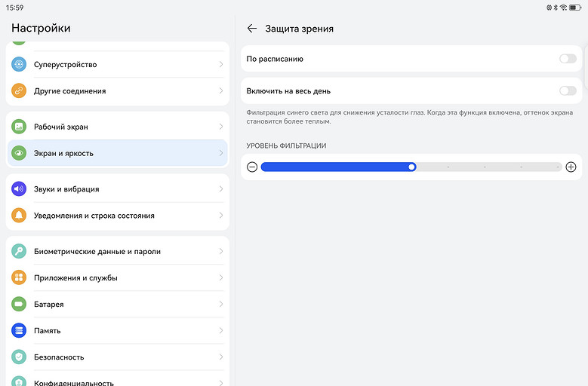Tap the Настройки header title
This screenshot has height=386, width=588.
[41, 28]
